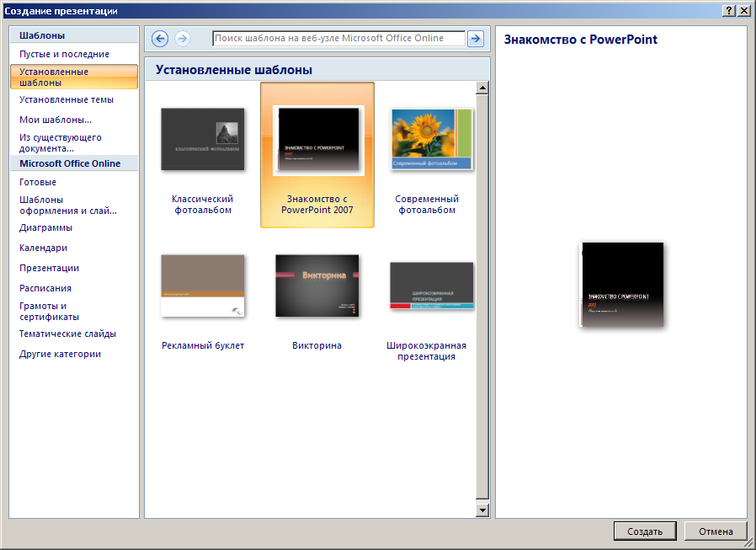Click the back navigation arrow
The image size is (756, 550).
pos(160,39)
